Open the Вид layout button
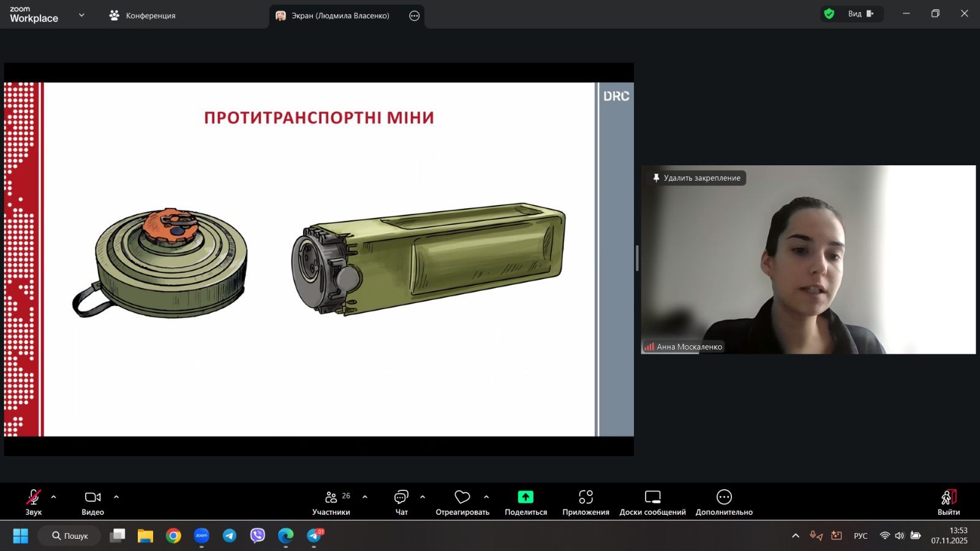 [860, 14]
